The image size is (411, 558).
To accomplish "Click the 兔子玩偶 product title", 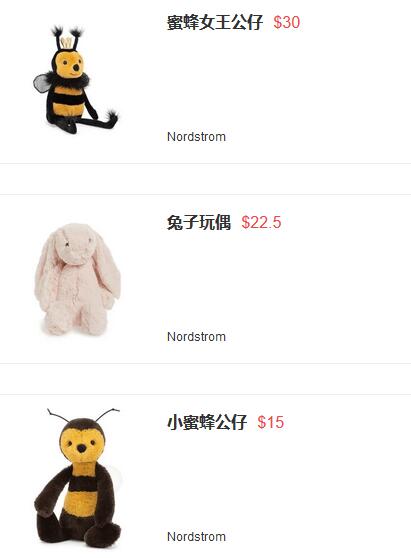I will 199,222.
